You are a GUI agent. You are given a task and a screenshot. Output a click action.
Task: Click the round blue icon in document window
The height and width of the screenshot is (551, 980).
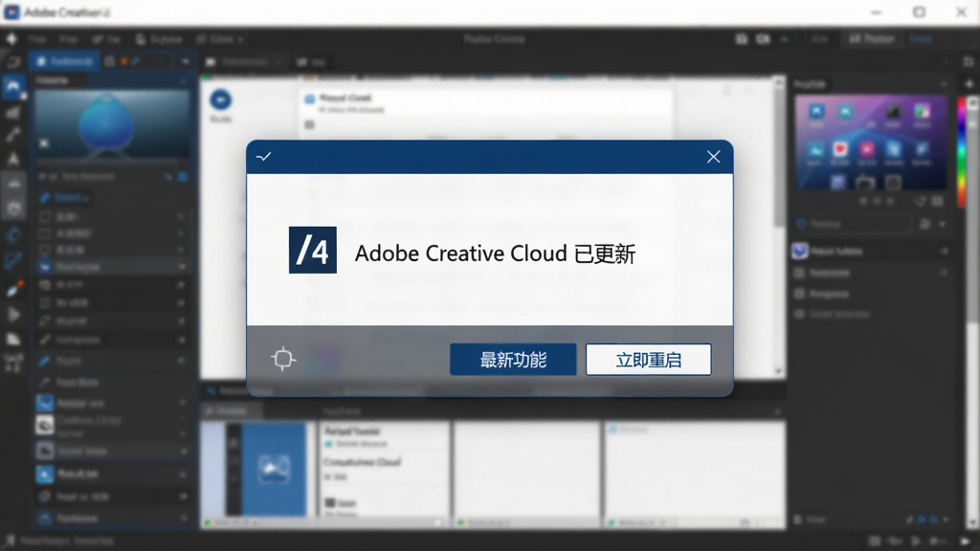click(220, 99)
